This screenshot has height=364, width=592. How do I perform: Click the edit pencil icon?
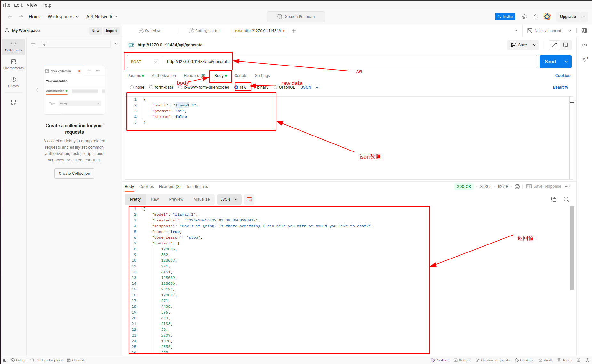point(555,45)
